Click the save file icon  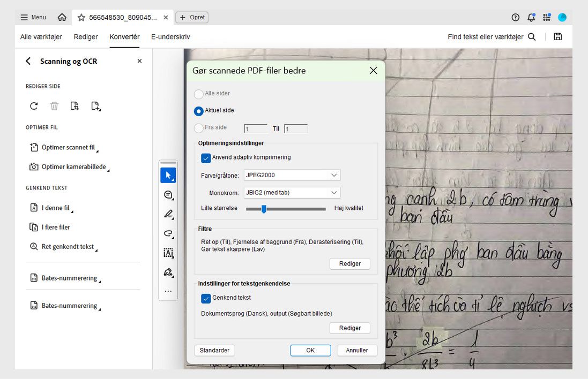tap(557, 36)
